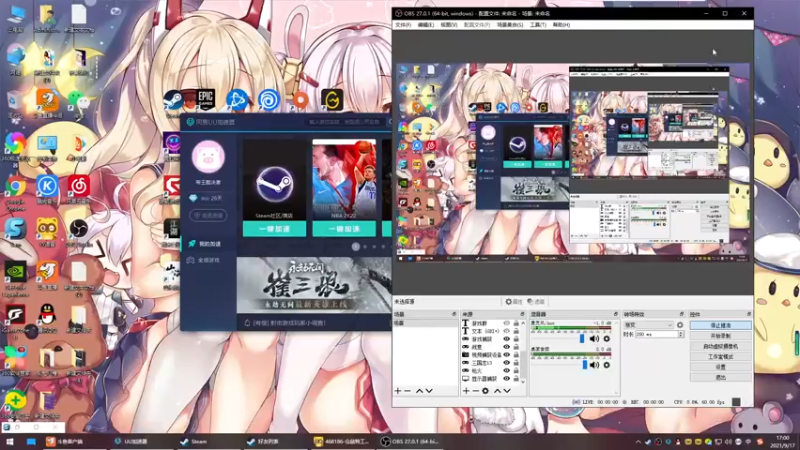Open the Recycle Bin desktop icon
The image size is (800, 450).
click(x=15, y=100)
